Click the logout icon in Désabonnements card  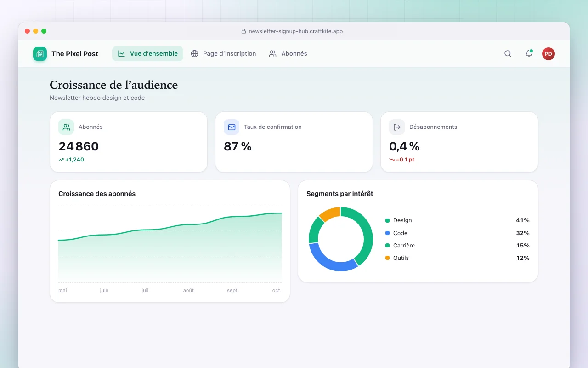tap(397, 127)
